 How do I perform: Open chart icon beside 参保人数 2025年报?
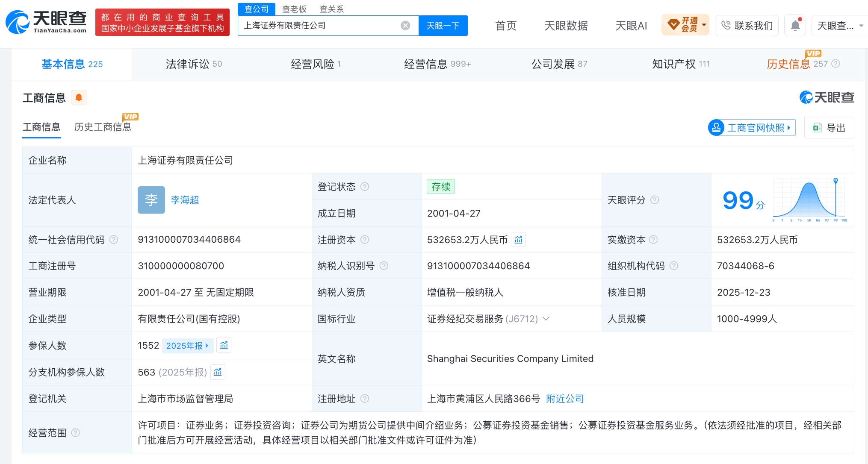click(224, 345)
